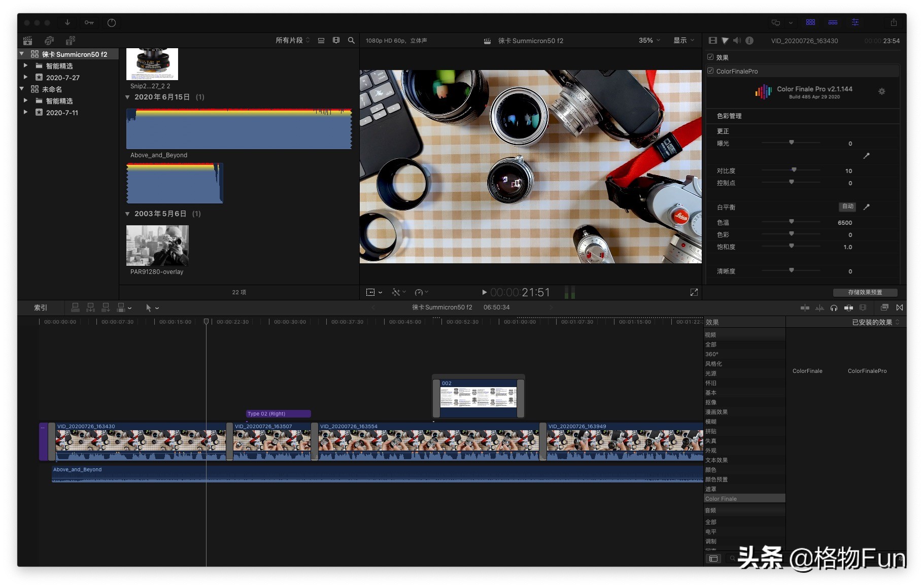Viewport: 924px width, 588px height.
Task: Uncheck the 效果 checkbox in inspector
Action: pyautogui.click(x=710, y=57)
